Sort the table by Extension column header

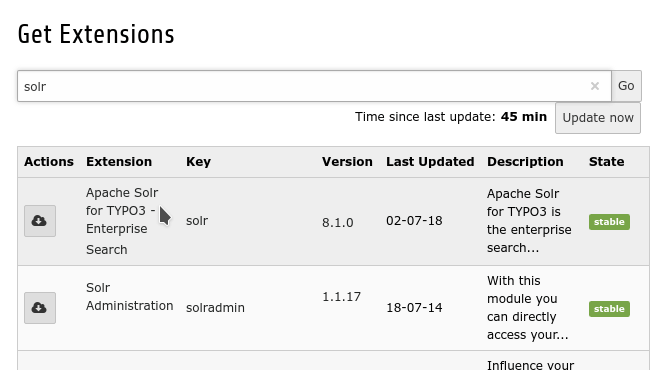click(x=119, y=162)
